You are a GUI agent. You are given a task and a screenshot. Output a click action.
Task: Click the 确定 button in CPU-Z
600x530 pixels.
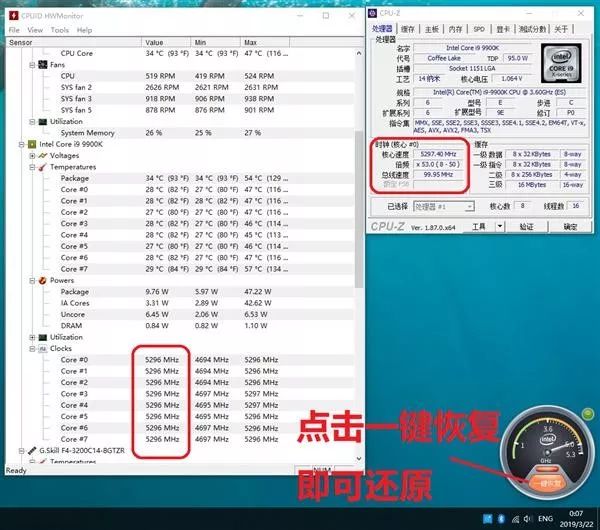click(x=570, y=227)
